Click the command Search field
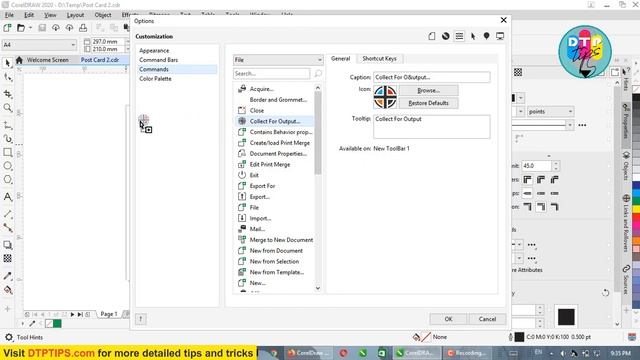 (271, 73)
